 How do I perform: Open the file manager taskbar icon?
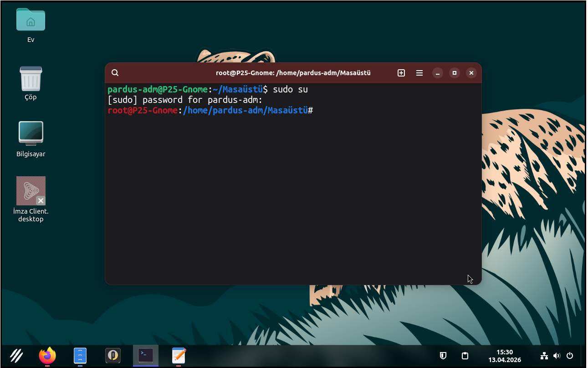(80, 355)
